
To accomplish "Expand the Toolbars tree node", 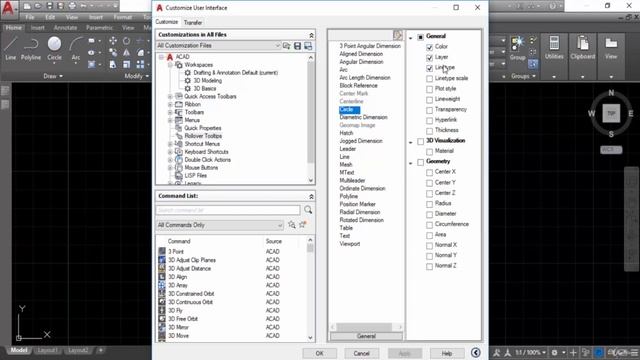I will point(170,112).
